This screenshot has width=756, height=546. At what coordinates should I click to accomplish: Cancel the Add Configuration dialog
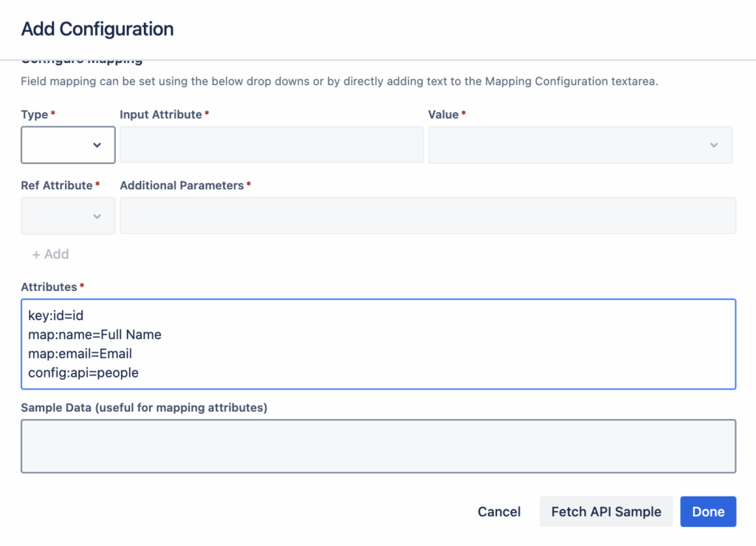point(499,511)
